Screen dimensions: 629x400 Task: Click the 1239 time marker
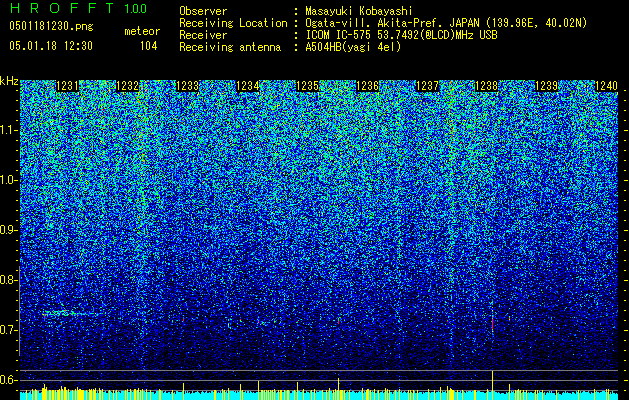(x=546, y=86)
